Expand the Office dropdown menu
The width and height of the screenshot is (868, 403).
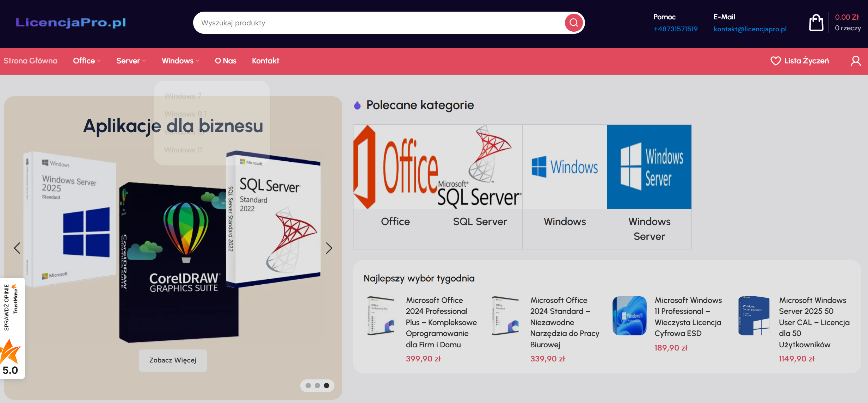(87, 61)
